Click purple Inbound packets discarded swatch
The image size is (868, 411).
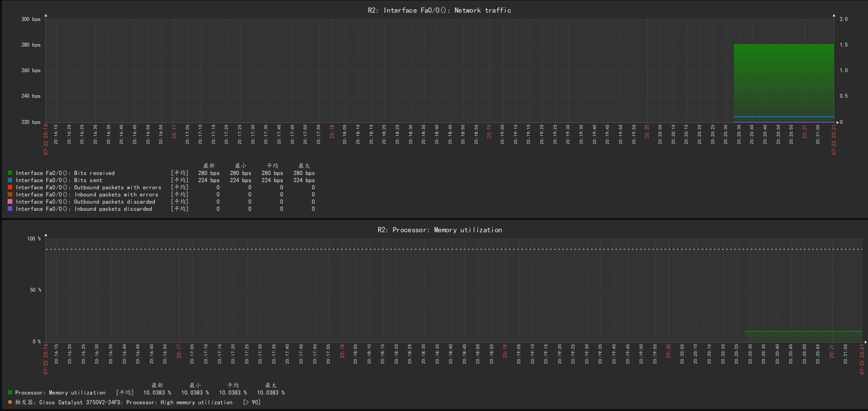[10, 209]
